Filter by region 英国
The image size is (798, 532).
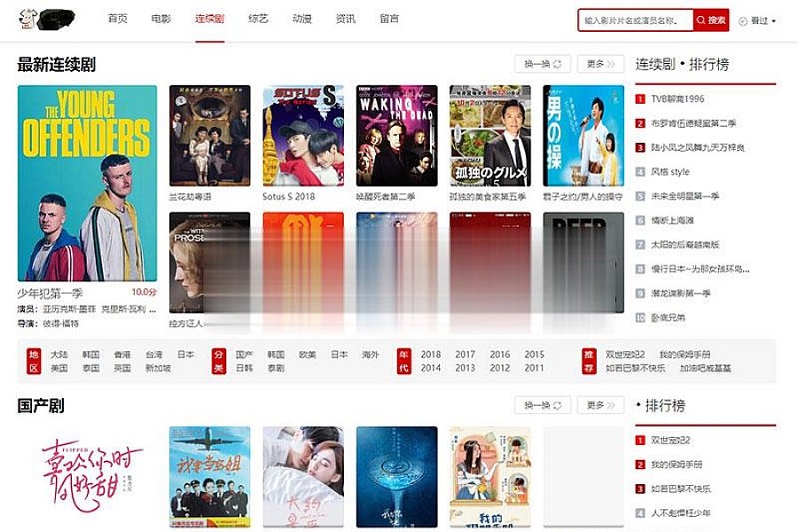pyautogui.click(x=122, y=368)
